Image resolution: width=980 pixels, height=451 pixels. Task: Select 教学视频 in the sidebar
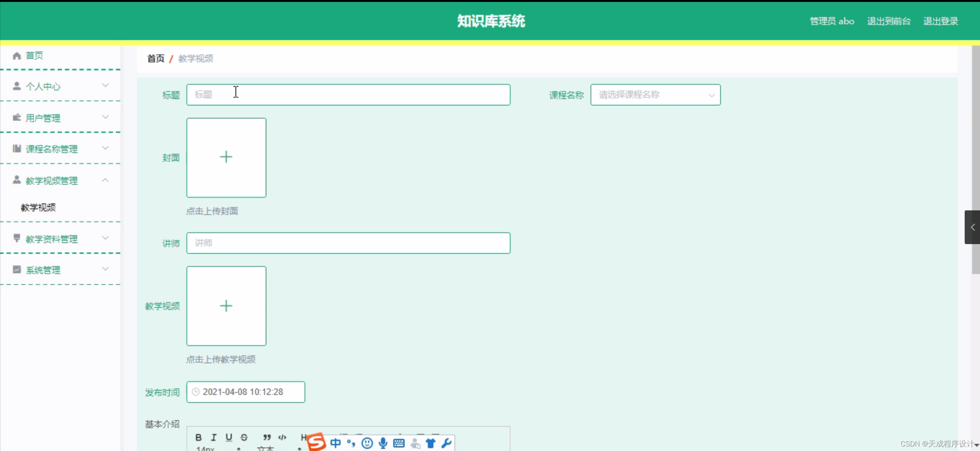(38, 207)
